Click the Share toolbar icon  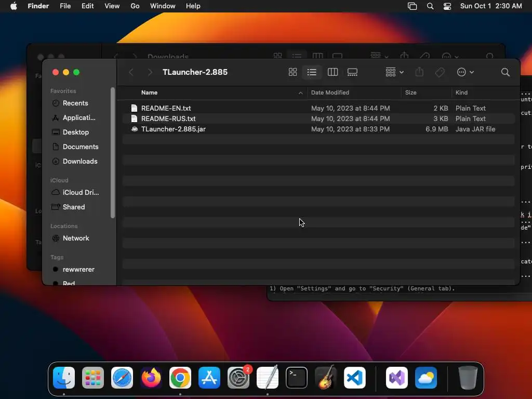click(419, 72)
